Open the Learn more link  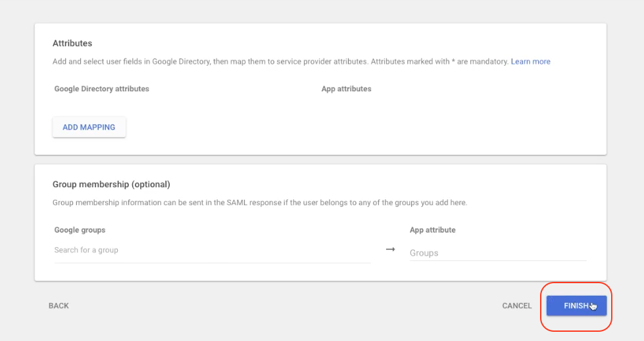pyautogui.click(x=530, y=62)
